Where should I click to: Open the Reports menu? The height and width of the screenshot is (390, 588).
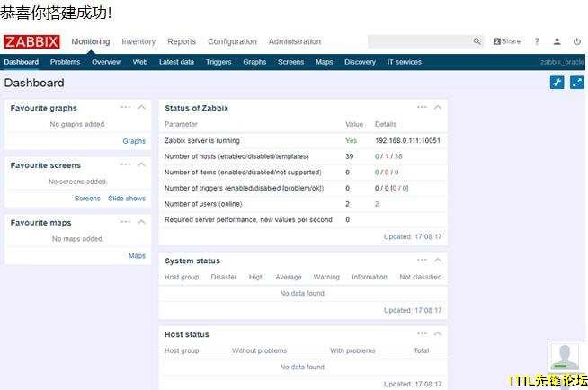182,41
